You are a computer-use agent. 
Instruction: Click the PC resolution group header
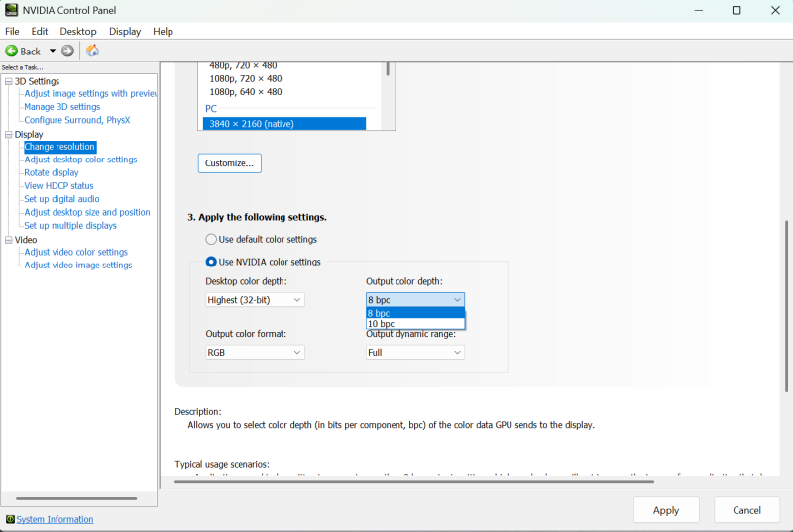point(211,109)
